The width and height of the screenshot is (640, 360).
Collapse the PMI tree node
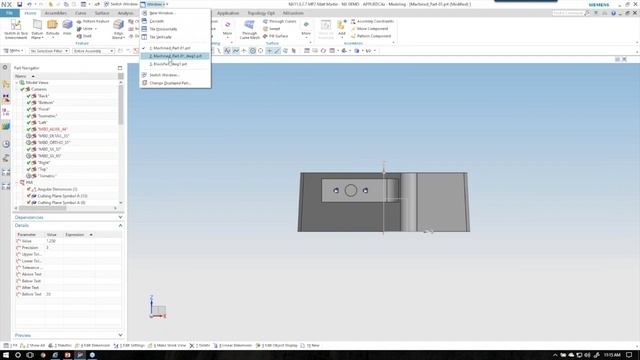pos(17,182)
